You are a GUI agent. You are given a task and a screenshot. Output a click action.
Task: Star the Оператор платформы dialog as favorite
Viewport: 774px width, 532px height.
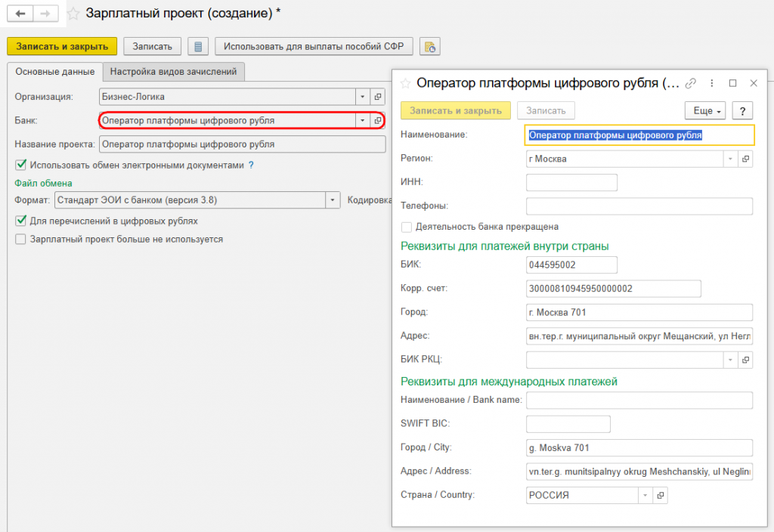(405, 83)
